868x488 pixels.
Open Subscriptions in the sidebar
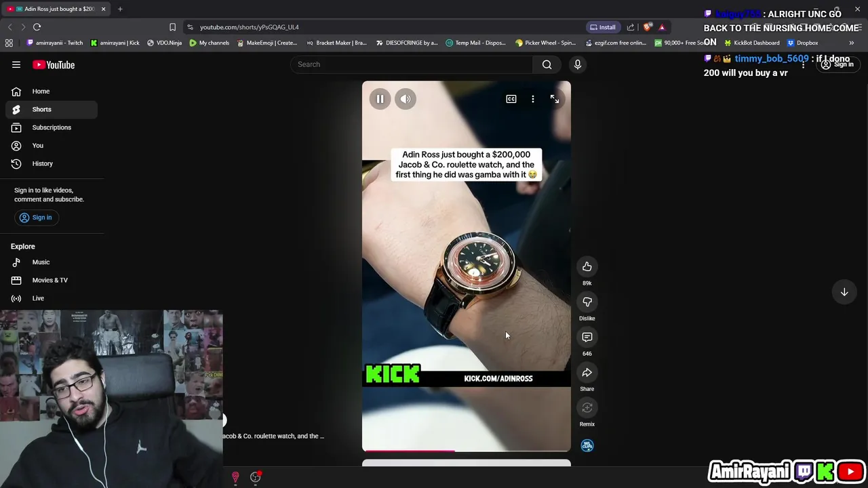(52, 127)
